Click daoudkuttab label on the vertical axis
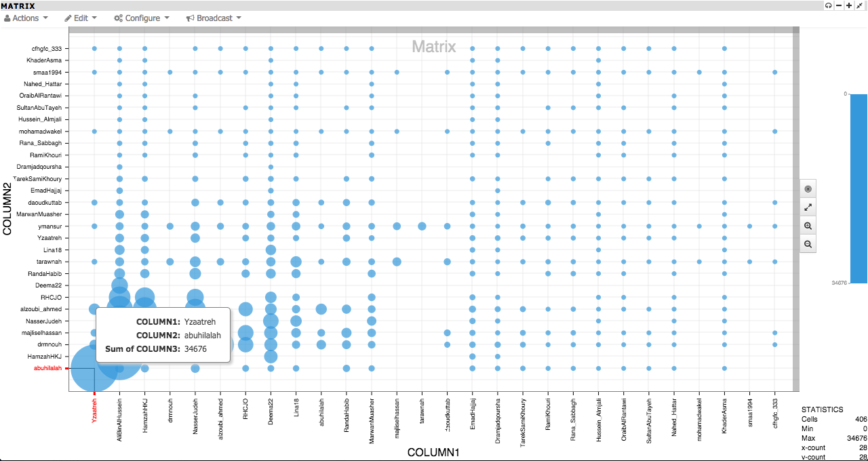Image resolution: width=868 pixels, height=461 pixels. (x=45, y=203)
